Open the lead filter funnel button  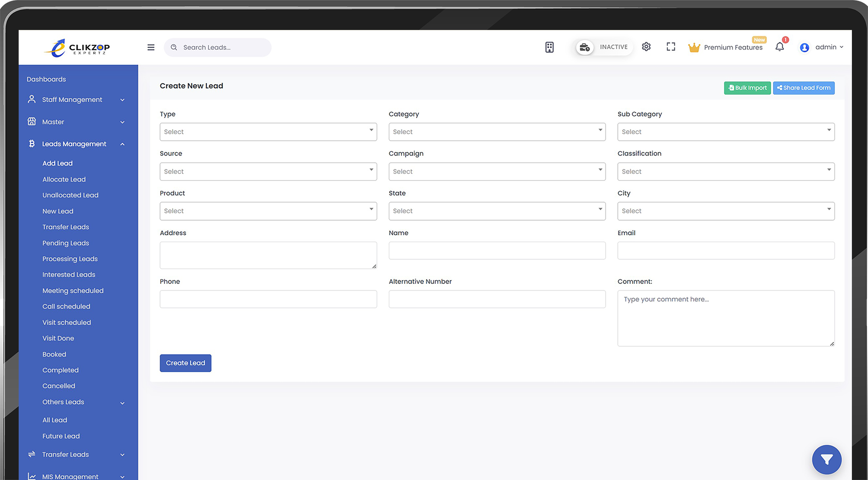827,460
